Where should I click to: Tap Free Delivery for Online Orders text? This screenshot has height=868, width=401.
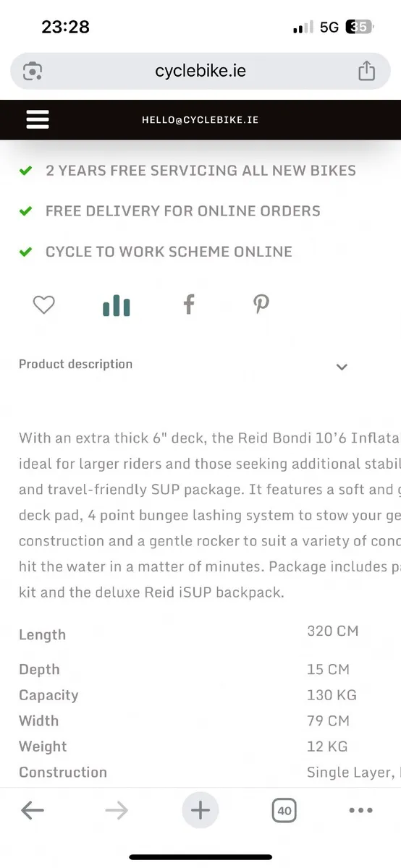point(183,211)
